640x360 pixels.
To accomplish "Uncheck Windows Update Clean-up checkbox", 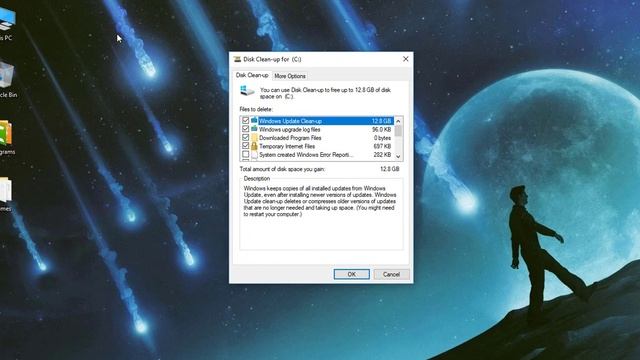I will 245,120.
